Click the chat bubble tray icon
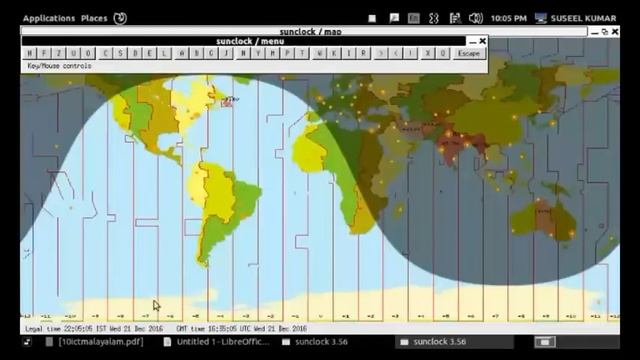 [x=394, y=18]
